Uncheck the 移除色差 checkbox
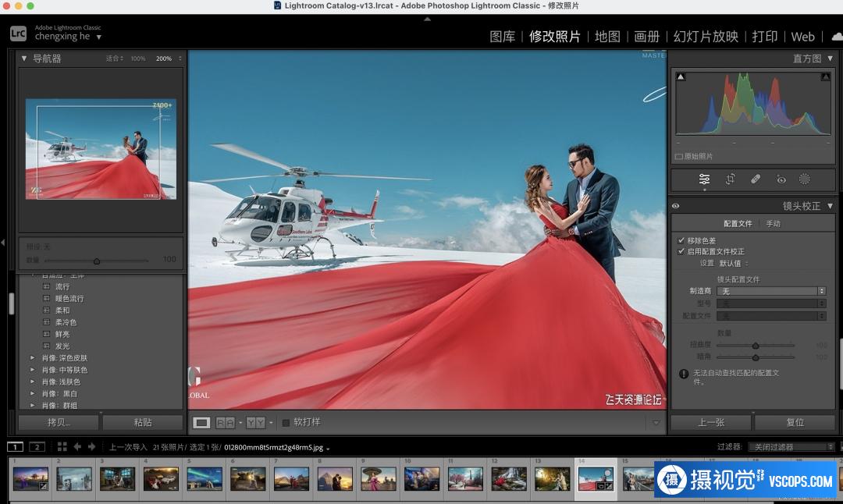This screenshot has height=504, width=843. click(681, 240)
